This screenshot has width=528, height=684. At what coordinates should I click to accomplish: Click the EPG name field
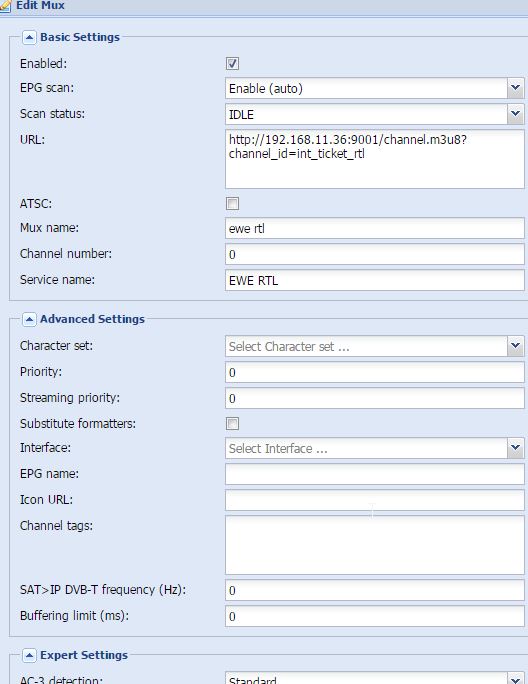coord(375,474)
